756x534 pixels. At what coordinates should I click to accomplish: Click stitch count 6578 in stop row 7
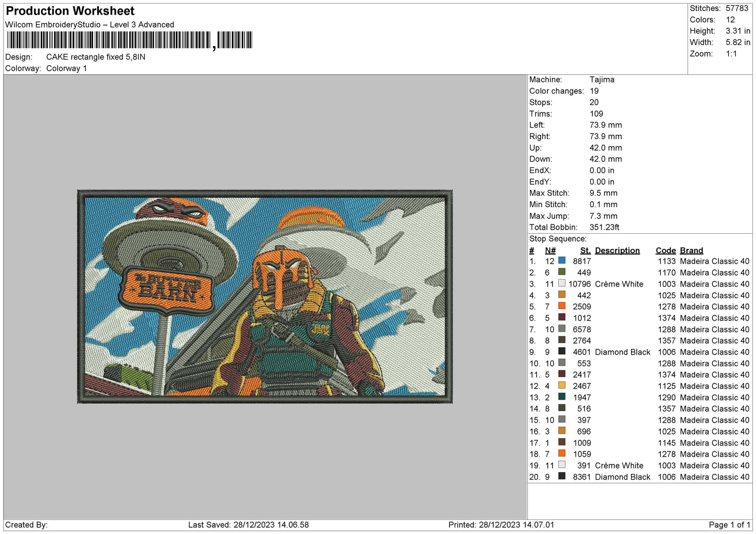point(582,330)
